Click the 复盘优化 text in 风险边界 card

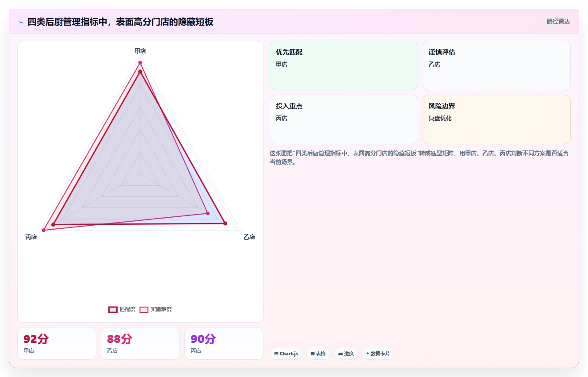point(440,118)
